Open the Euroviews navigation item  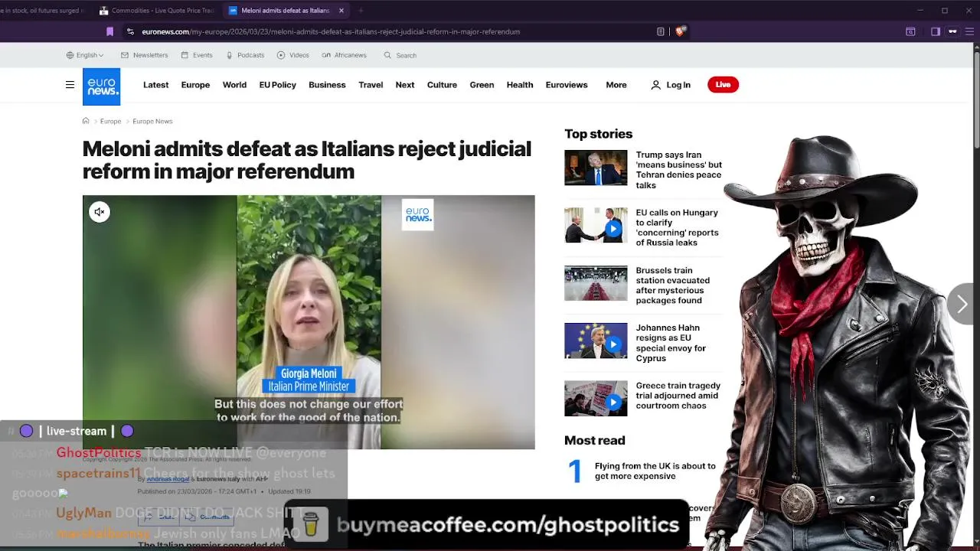pyautogui.click(x=567, y=85)
